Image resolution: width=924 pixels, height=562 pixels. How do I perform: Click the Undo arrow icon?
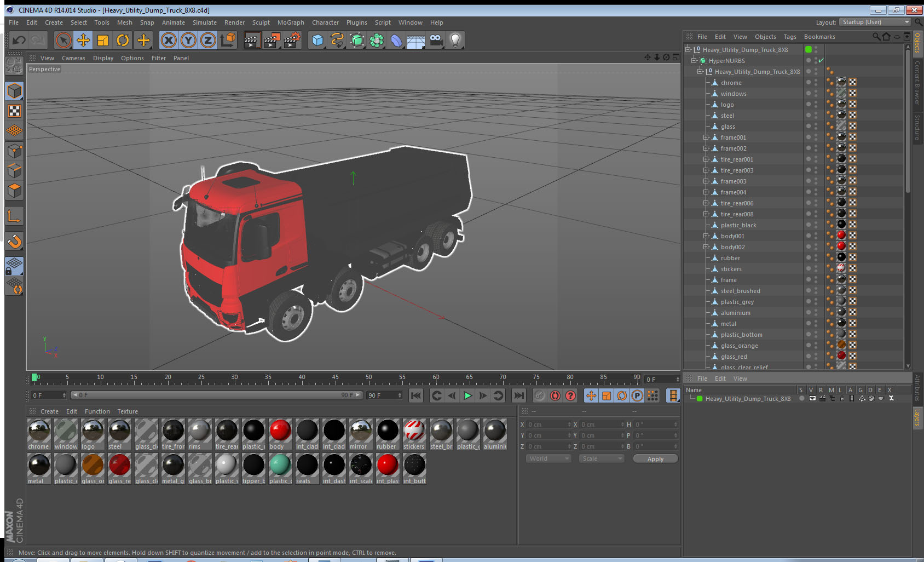19,40
